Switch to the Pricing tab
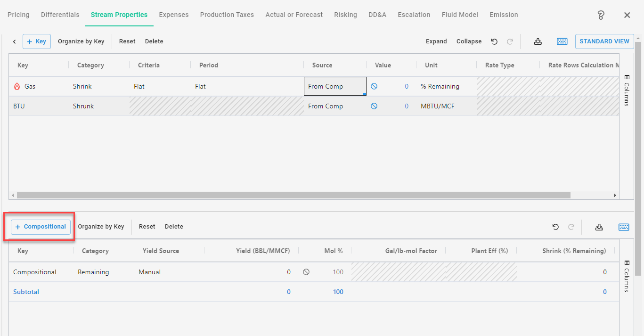644x336 pixels. coord(18,15)
